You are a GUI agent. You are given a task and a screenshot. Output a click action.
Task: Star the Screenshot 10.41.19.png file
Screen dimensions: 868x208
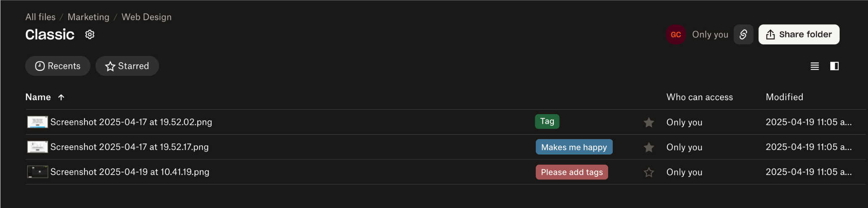click(649, 172)
